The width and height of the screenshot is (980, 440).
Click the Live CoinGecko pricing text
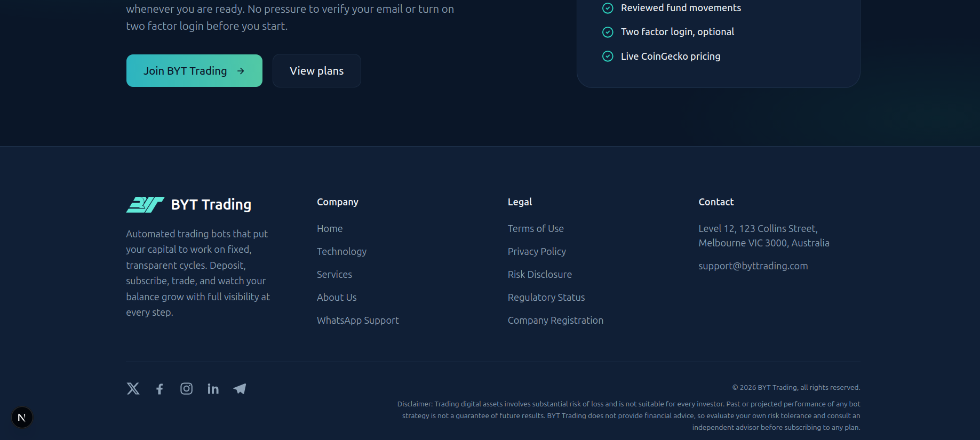point(671,56)
